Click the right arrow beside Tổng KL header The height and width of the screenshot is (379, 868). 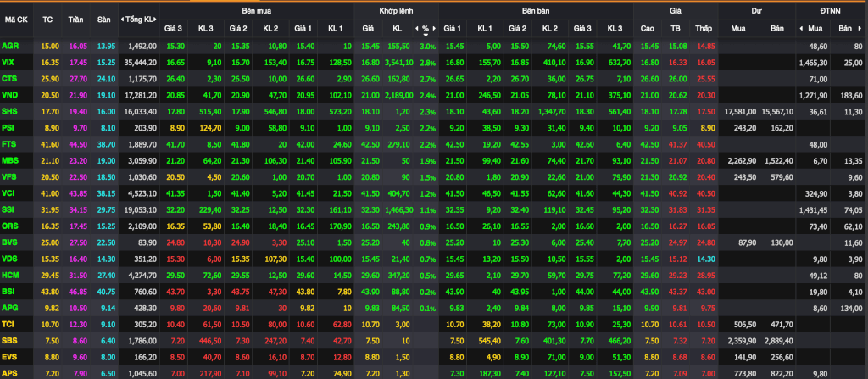click(156, 20)
